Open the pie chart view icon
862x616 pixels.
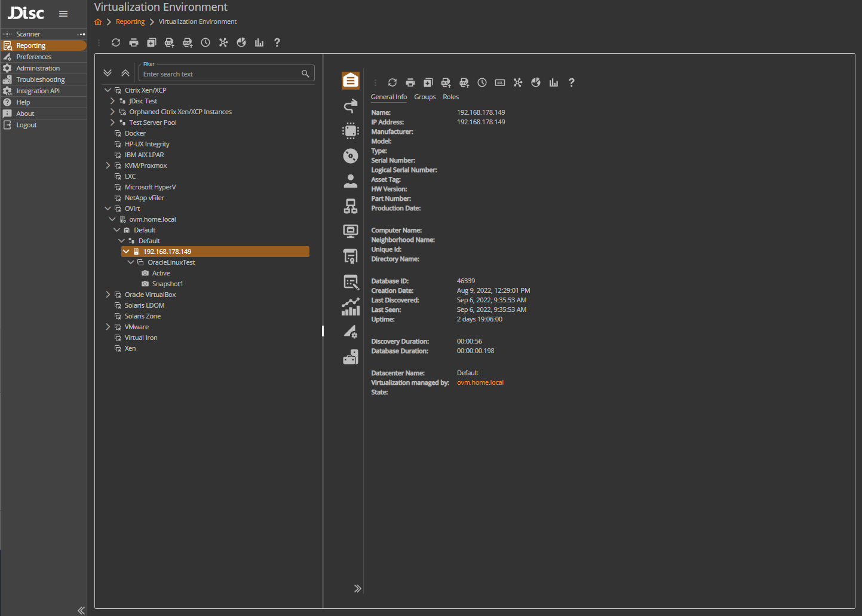coord(241,42)
